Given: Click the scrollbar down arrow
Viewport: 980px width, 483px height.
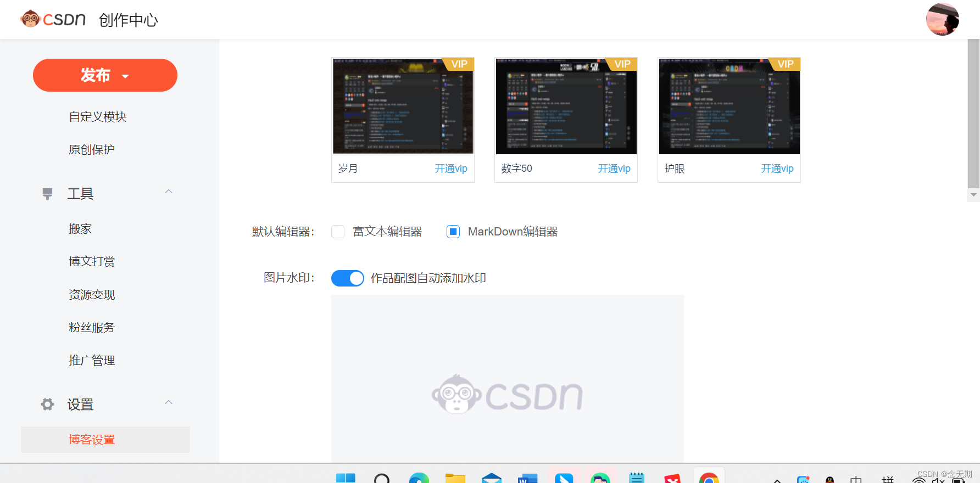Looking at the screenshot, I should [x=973, y=195].
